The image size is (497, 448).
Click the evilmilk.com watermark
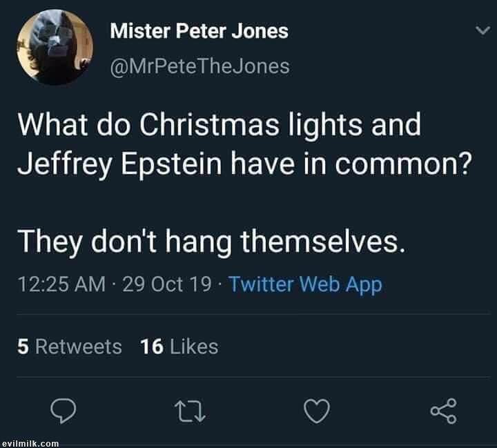click(x=30, y=443)
